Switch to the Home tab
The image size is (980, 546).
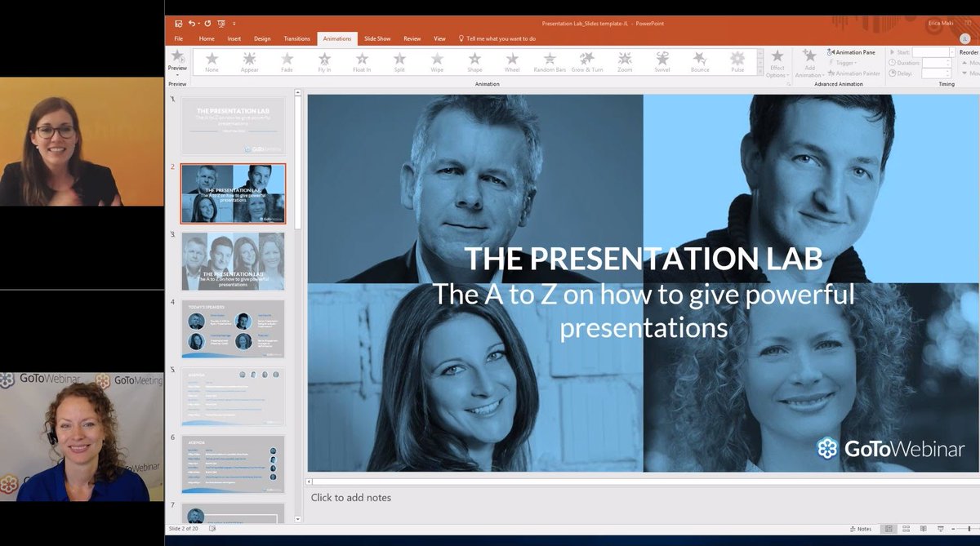tap(207, 38)
